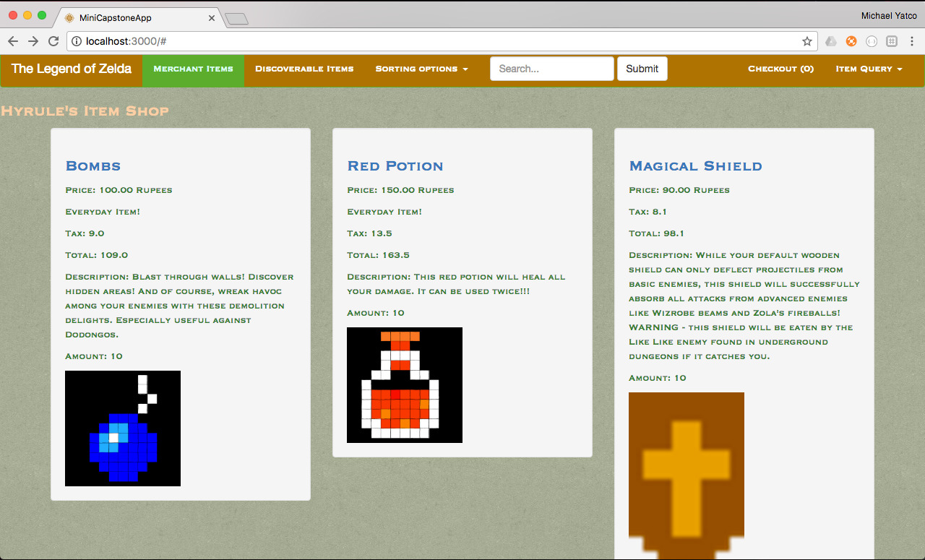Open Checkout (0) cart link

pyautogui.click(x=781, y=70)
